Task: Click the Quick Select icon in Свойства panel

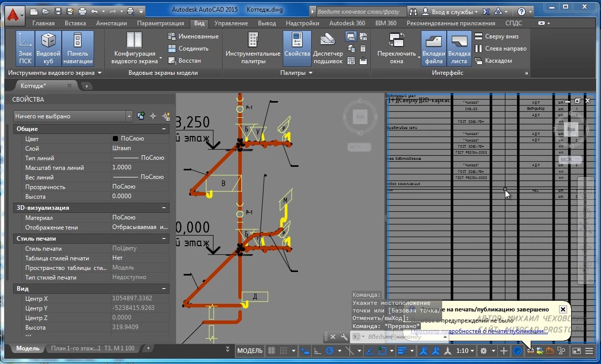Action: (x=166, y=116)
